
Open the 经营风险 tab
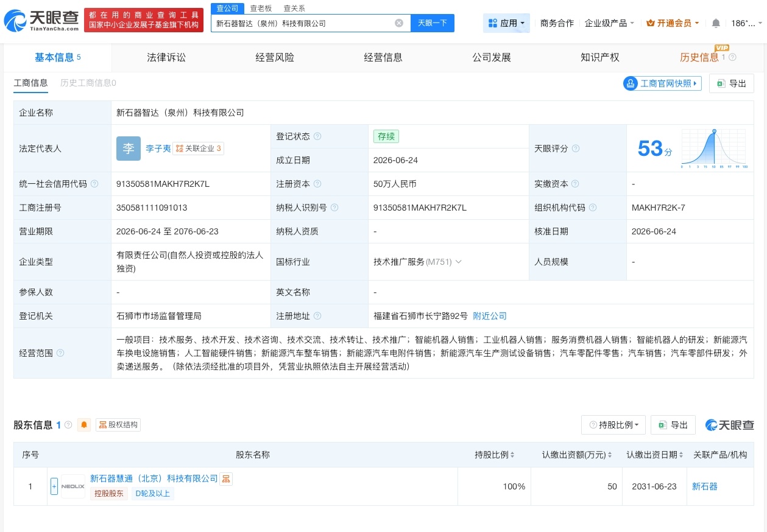click(x=275, y=57)
